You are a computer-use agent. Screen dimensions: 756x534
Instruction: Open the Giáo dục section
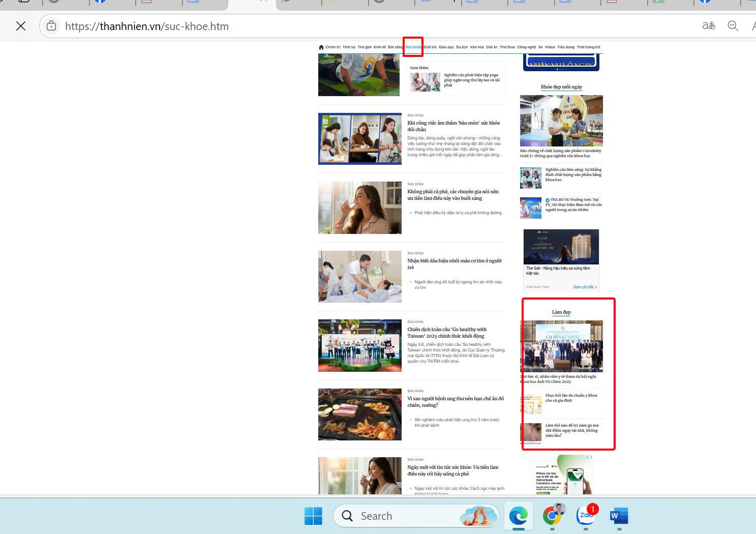pos(446,47)
